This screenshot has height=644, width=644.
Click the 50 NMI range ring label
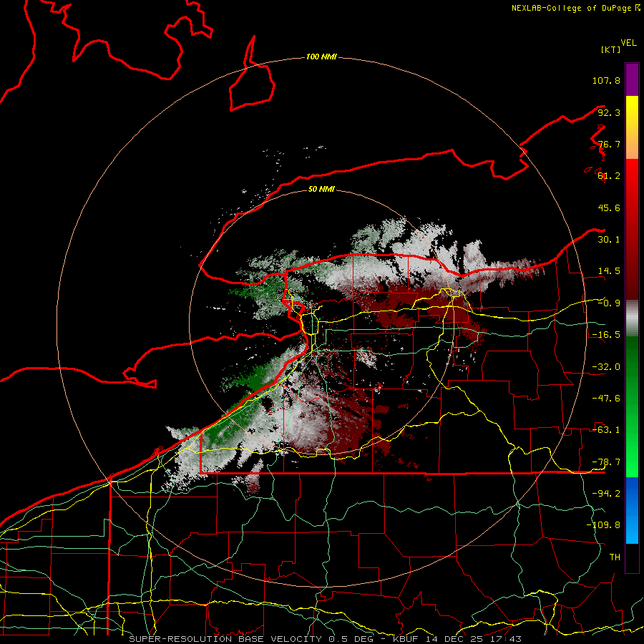[x=321, y=189]
